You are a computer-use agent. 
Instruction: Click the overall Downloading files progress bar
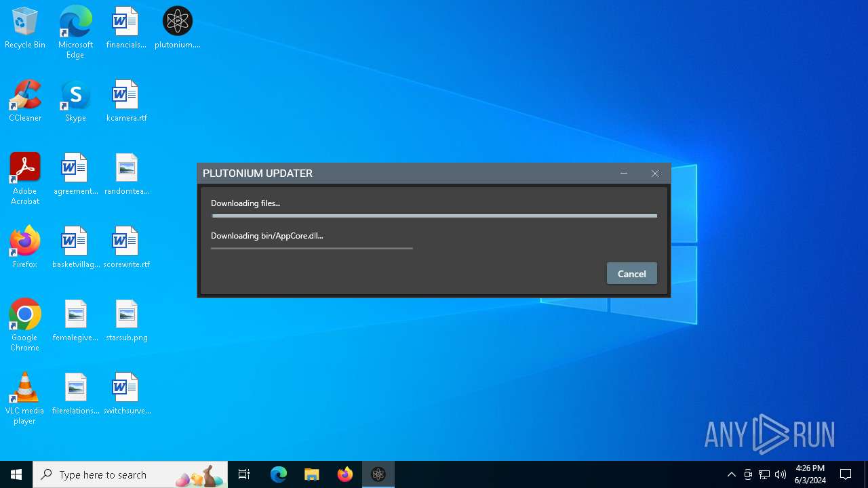pyautogui.click(x=434, y=216)
